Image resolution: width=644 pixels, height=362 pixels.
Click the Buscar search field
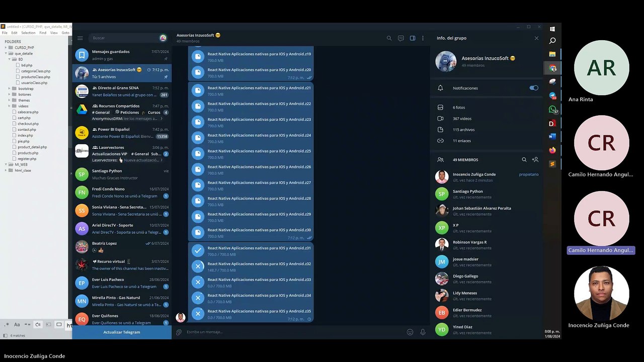[x=123, y=38]
